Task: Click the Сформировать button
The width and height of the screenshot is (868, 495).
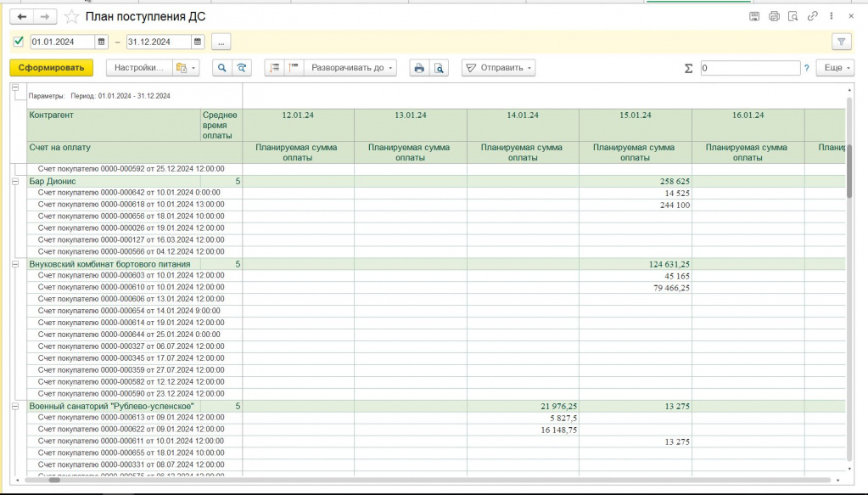Action: pos(51,68)
